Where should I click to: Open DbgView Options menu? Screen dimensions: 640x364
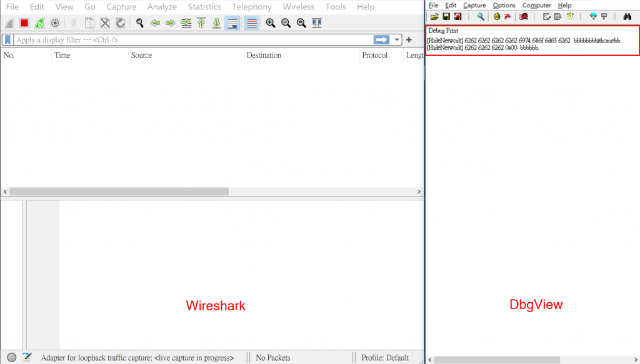click(x=504, y=5)
